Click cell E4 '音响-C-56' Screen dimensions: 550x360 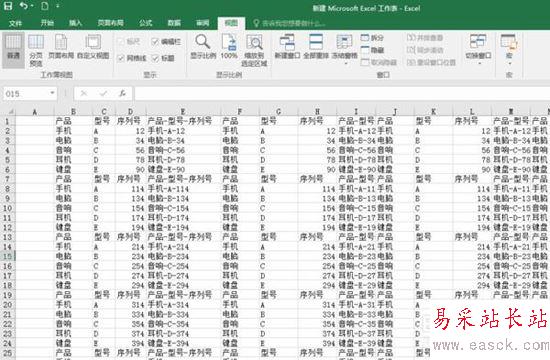183,150
